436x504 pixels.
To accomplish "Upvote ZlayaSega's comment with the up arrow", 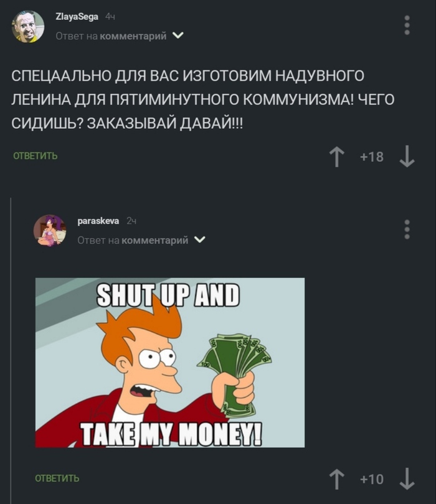I will point(336,157).
